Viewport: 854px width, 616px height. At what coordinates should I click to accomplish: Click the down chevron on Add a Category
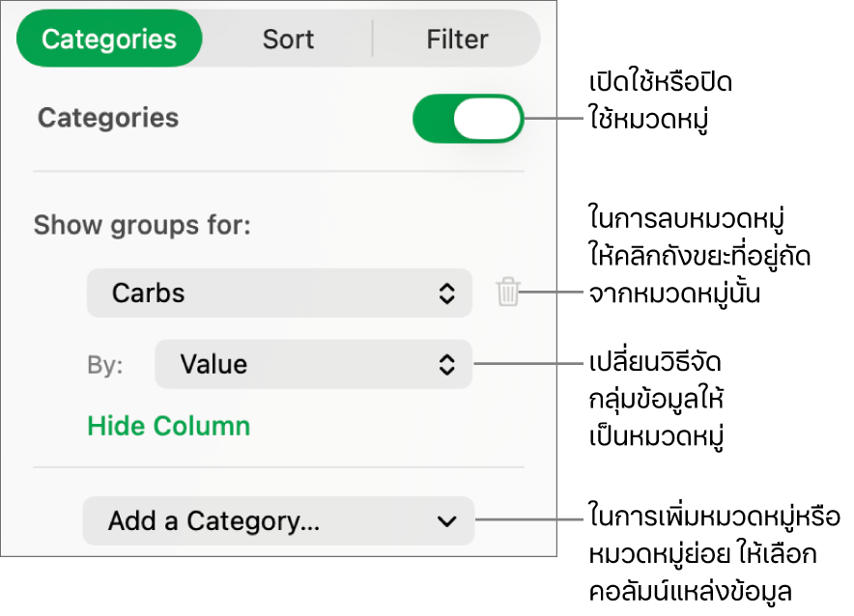[446, 521]
